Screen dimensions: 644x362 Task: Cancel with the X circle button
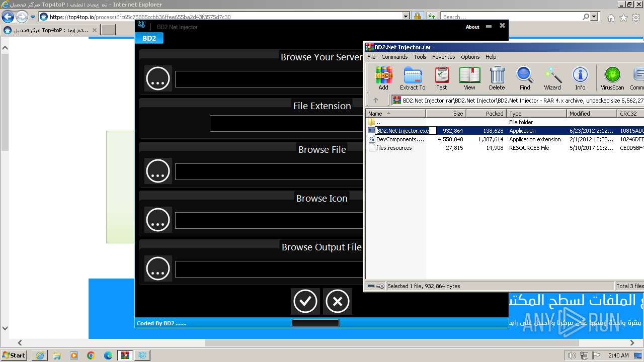[x=337, y=301]
